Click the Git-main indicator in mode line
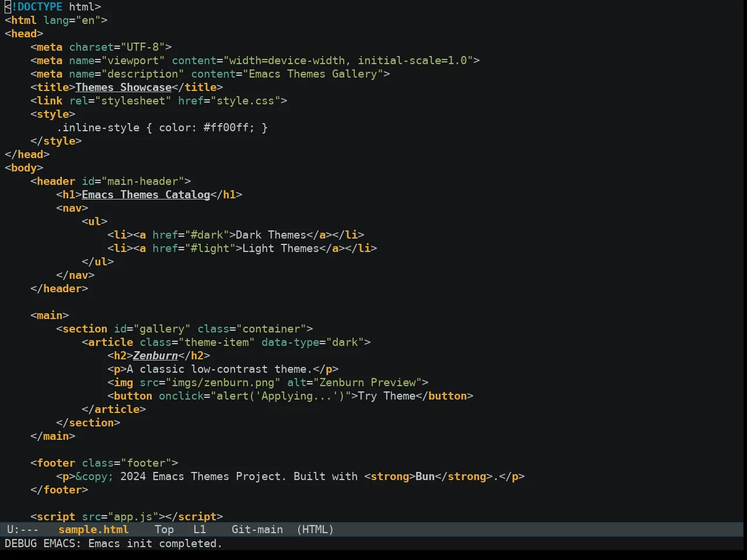 click(x=257, y=530)
